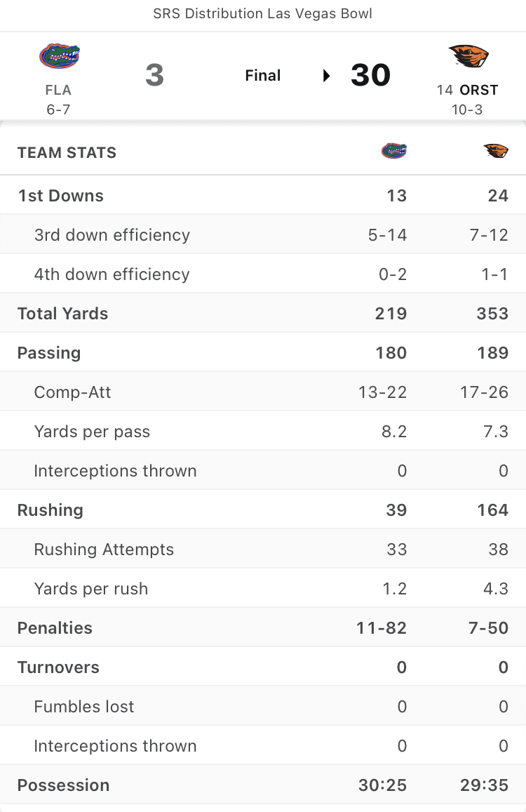This screenshot has width=526, height=812.
Task: Click the SRS Distribution Las Vegas Bowl title
Action: [x=262, y=13]
